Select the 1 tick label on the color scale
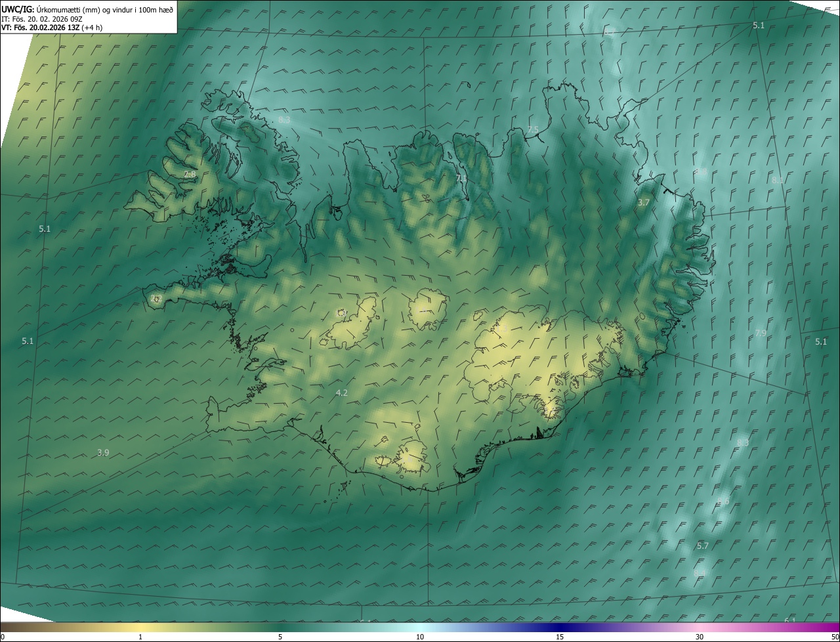This screenshot has width=840, height=642. [140, 637]
